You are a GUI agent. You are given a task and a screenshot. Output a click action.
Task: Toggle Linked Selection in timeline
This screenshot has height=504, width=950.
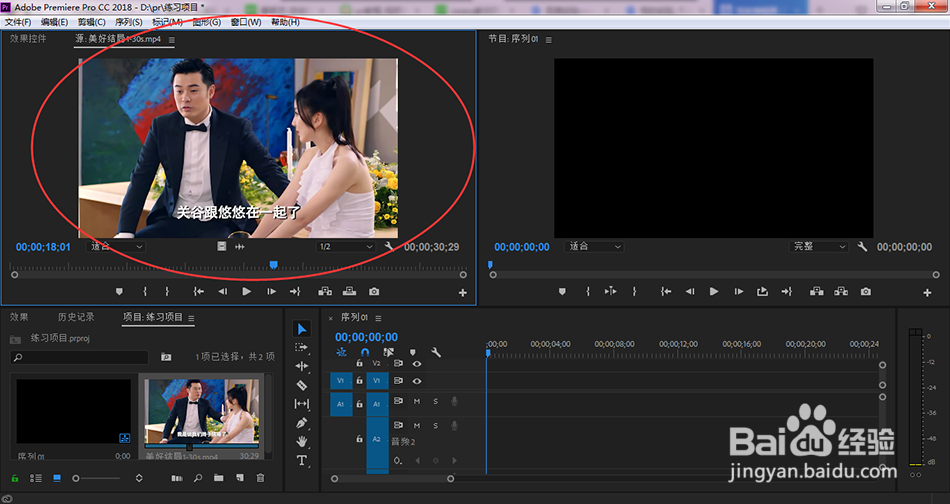click(x=388, y=352)
